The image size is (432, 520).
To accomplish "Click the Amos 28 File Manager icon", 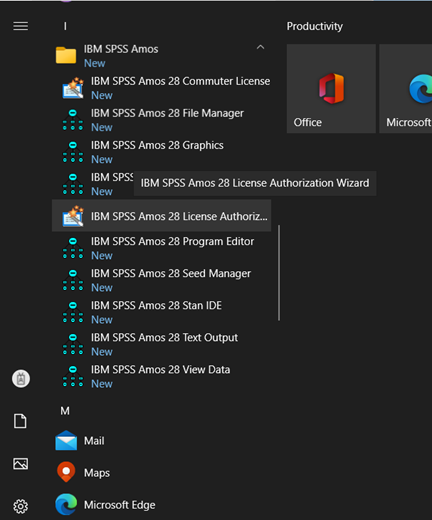I will [x=73, y=120].
